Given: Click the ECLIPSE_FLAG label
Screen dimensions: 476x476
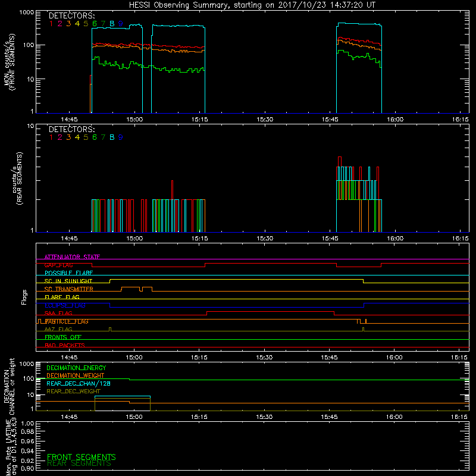Looking at the screenshot, I should [65, 305].
